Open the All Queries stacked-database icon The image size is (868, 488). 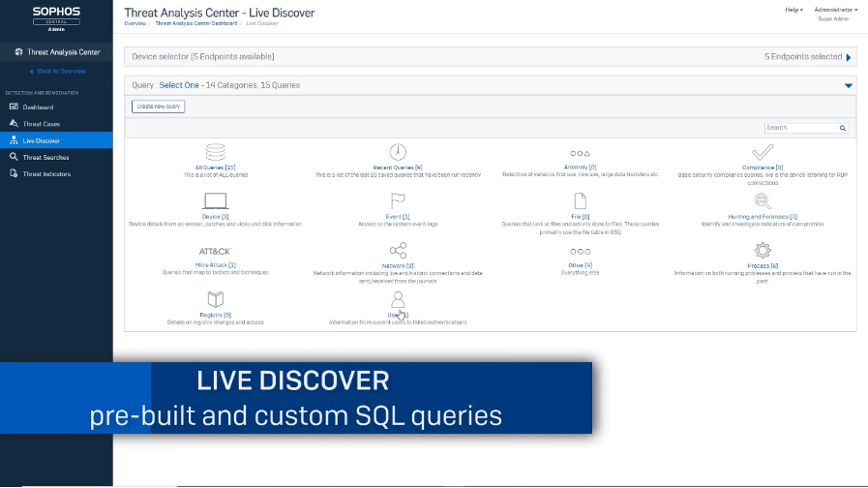coord(215,152)
